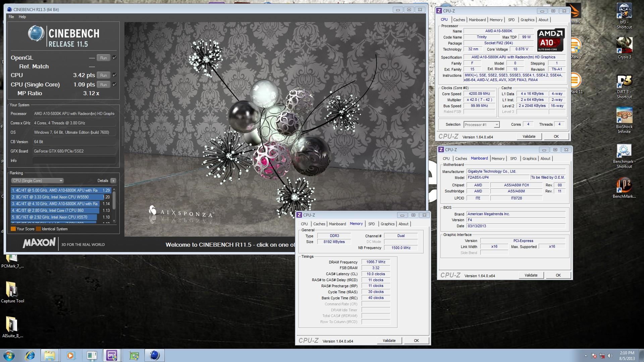Click the DRAM Frequency value 1066.7 MHz
The image size is (644, 362).
376,262
